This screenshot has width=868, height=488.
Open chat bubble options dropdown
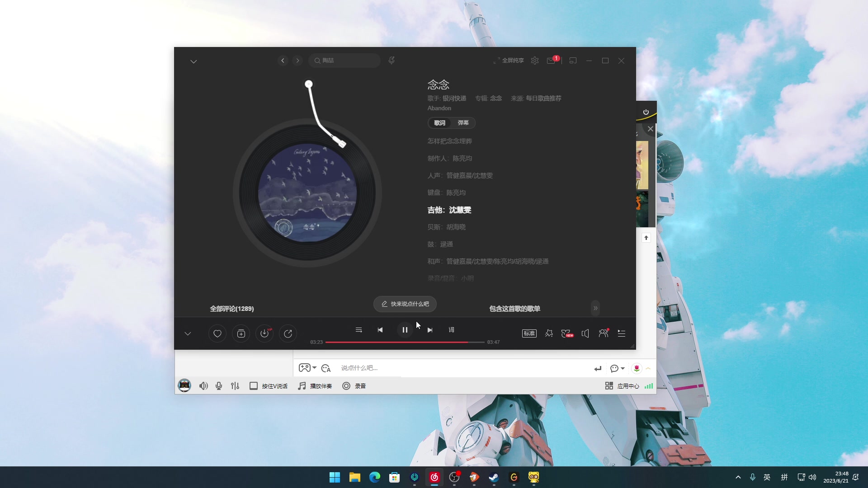(618, 369)
